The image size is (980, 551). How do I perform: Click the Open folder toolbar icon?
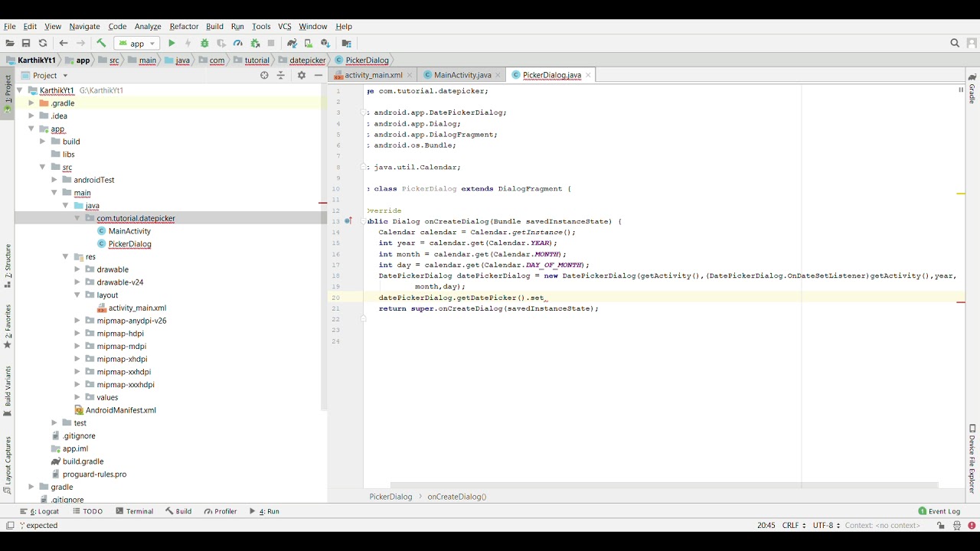10,44
